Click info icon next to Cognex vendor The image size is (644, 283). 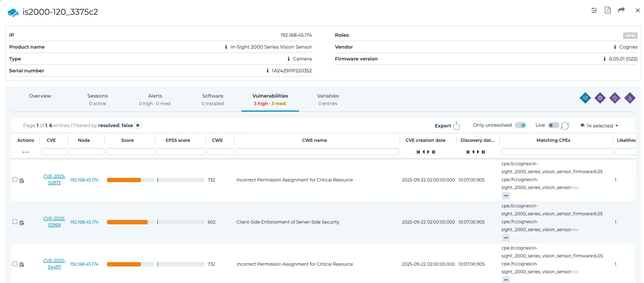(x=615, y=47)
